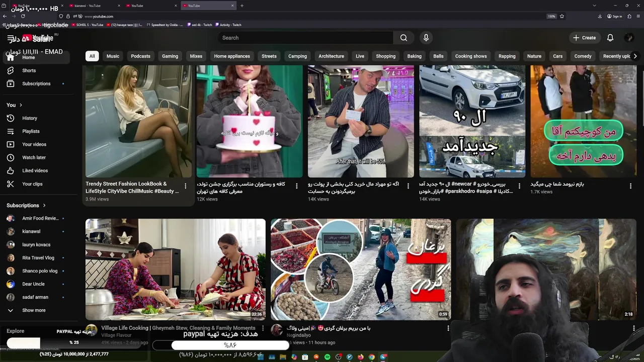Open a new browser tab with plus

tap(242, 6)
